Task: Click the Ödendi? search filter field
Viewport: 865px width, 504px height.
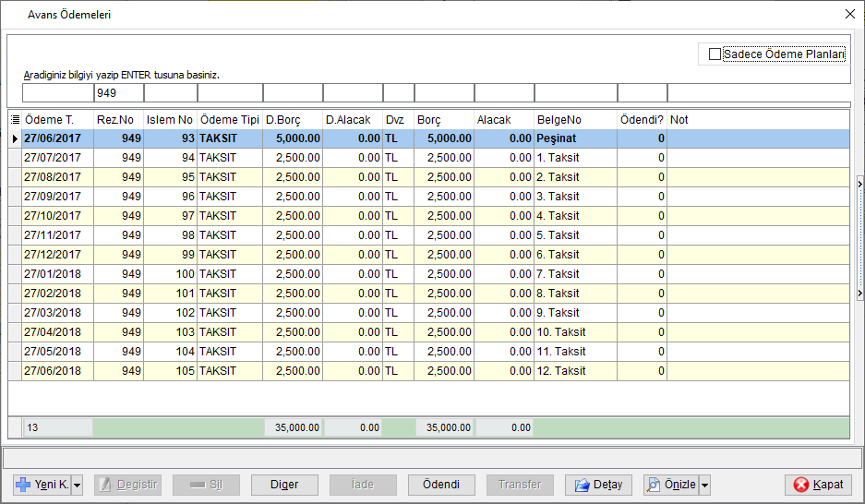Action: 643,92
